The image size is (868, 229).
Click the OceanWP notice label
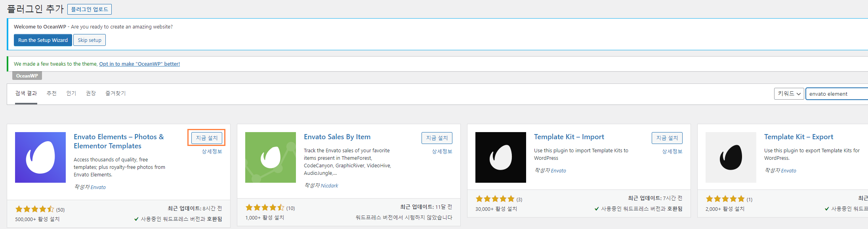coord(27,76)
